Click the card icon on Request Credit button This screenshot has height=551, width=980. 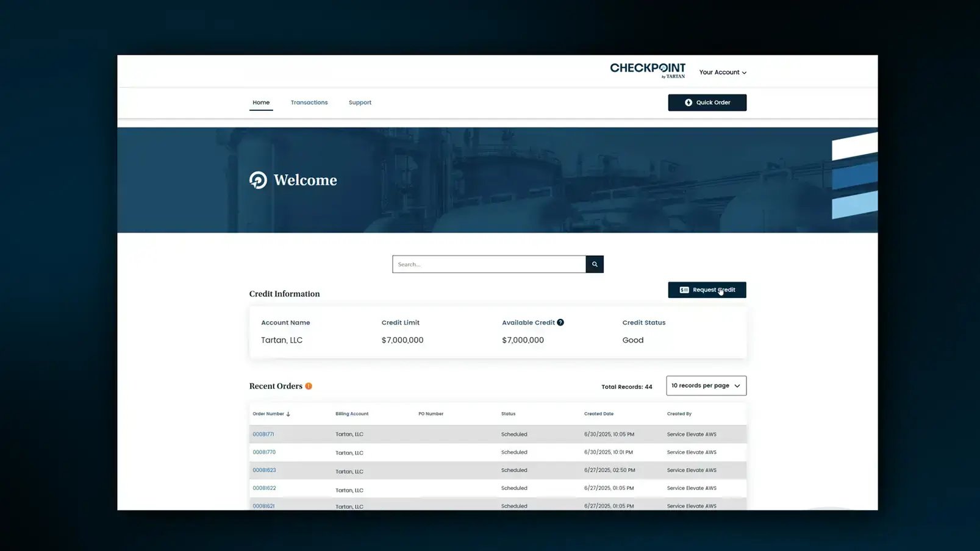pyautogui.click(x=684, y=290)
